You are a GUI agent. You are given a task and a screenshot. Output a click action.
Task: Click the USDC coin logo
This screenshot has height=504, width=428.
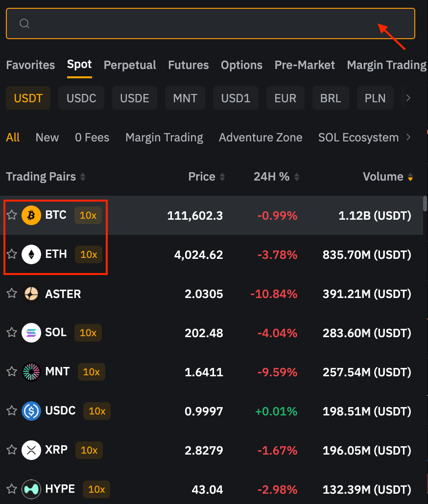[x=31, y=411]
